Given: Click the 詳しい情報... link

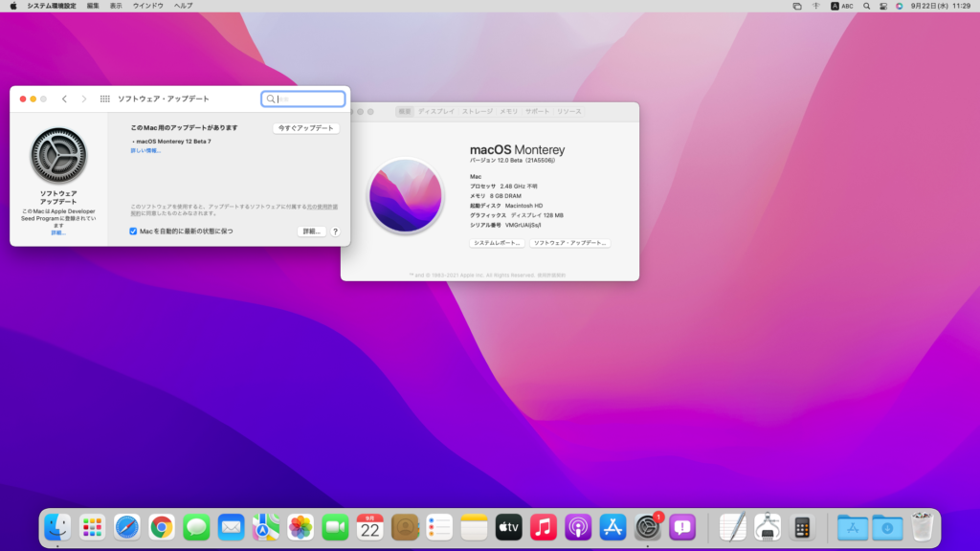Looking at the screenshot, I should pos(145,150).
